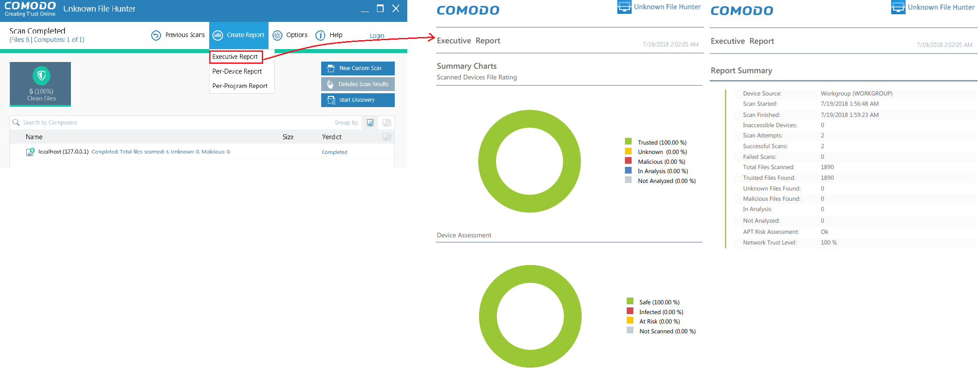Click the Safe green legend swatch
This screenshot has width=980, height=369.
(630, 301)
